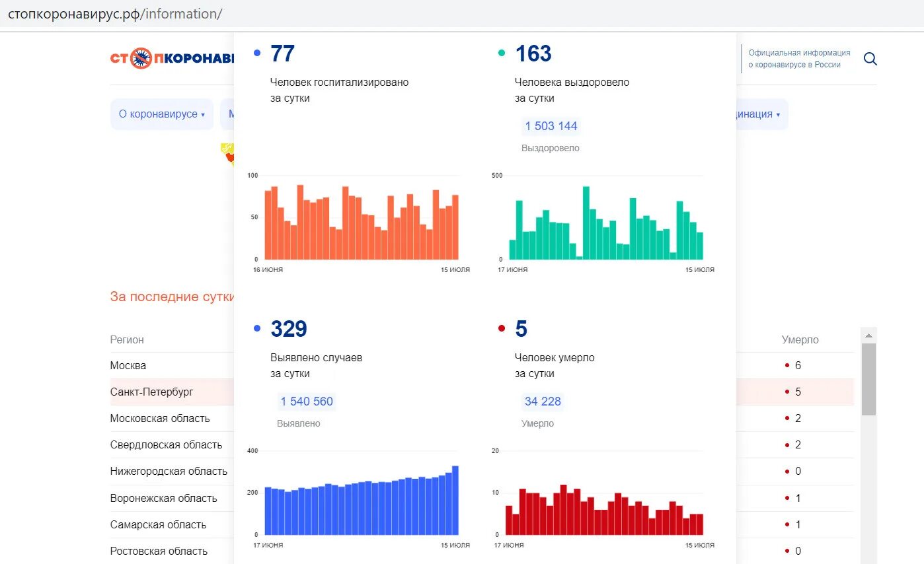The height and width of the screenshot is (564, 924).
Task: Click the 5 deaths per day count
Action: click(521, 329)
